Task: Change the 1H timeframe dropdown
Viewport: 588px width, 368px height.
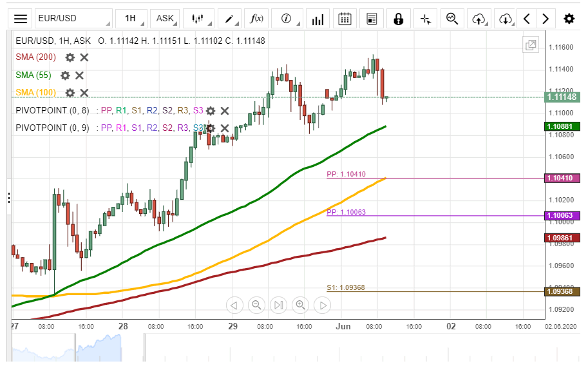Action: click(x=131, y=19)
